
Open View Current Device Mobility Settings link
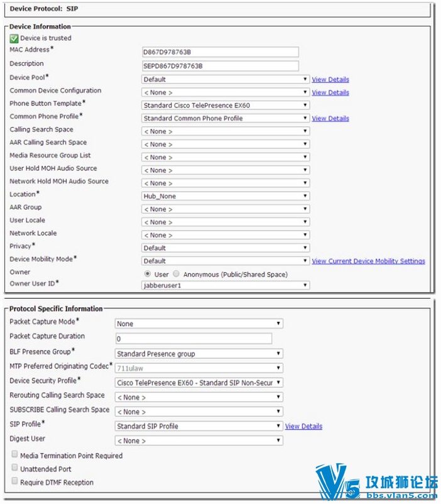pyautogui.click(x=368, y=261)
